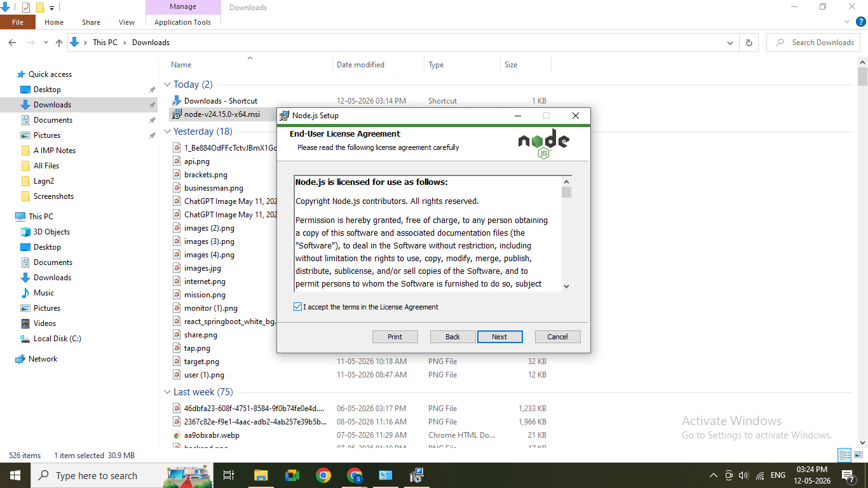The height and width of the screenshot is (488, 868).
Task: Open the File menu
Action: (x=18, y=22)
